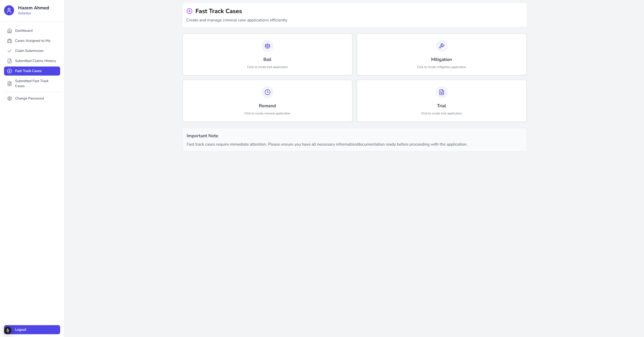Select Fast Track Cases menu item
Viewport: 644px width, 337px height.
click(x=28, y=71)
